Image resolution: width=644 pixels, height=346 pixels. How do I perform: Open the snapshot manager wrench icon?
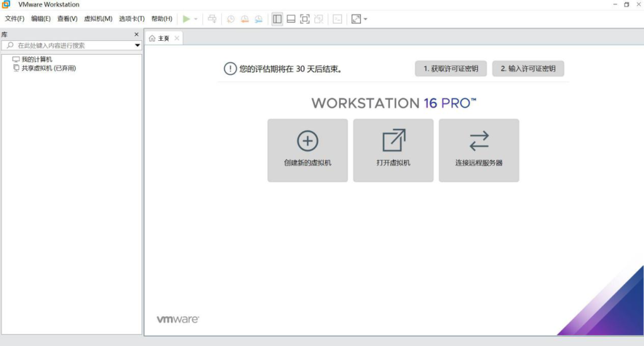(x=258, y=19)
